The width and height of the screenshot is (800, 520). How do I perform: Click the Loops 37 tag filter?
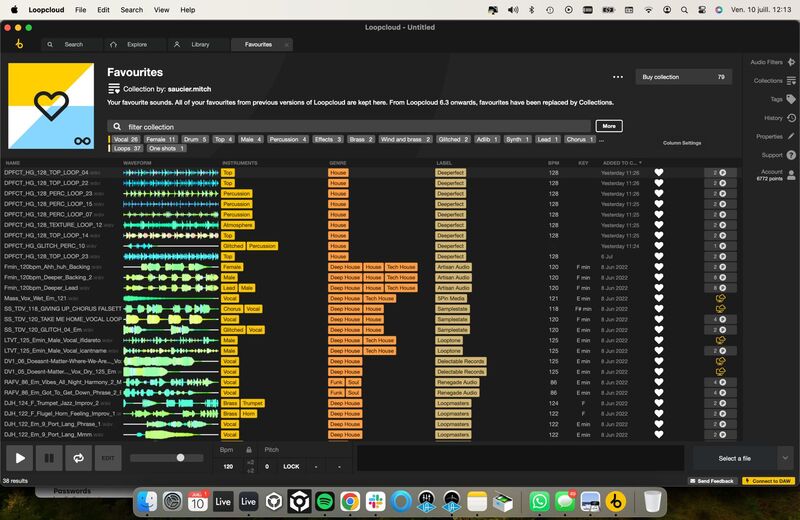[x=126, y=148]
